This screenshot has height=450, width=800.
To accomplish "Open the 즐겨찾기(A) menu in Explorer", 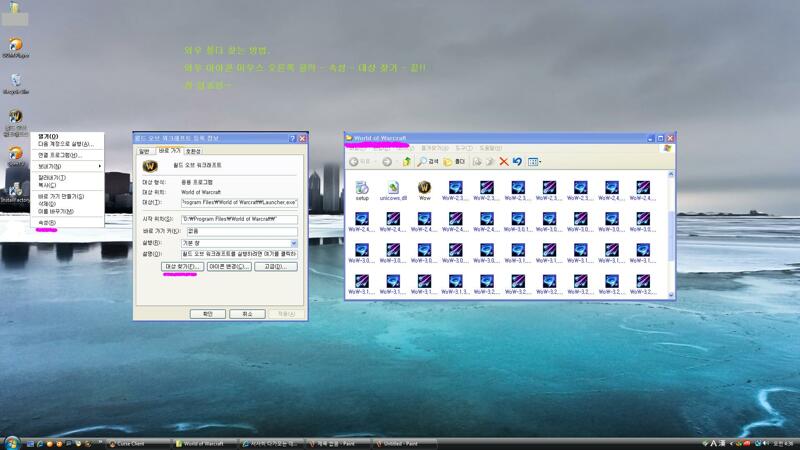I will click(434, 148).
